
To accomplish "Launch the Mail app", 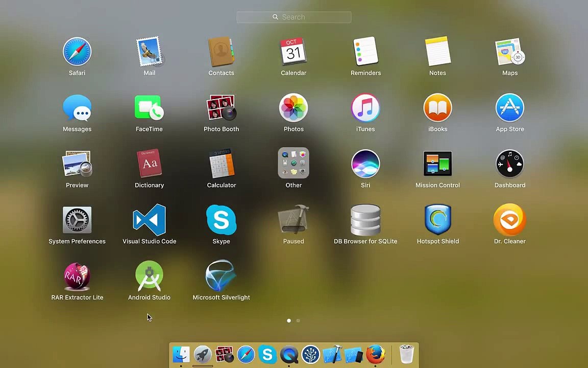I will click(149, 52).
